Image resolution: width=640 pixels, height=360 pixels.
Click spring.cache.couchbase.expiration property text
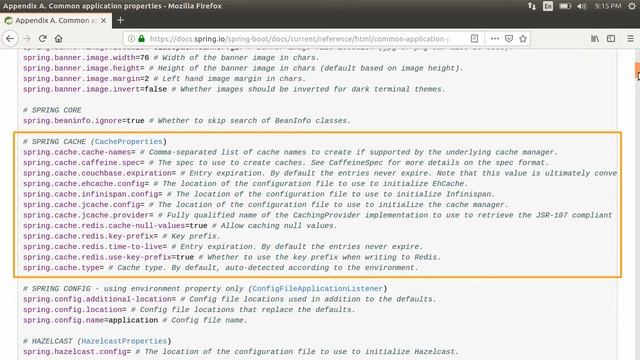99,173
